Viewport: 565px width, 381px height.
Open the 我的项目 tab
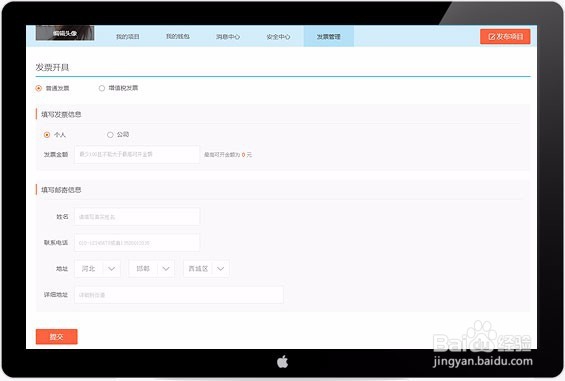(x=128, y=36)
